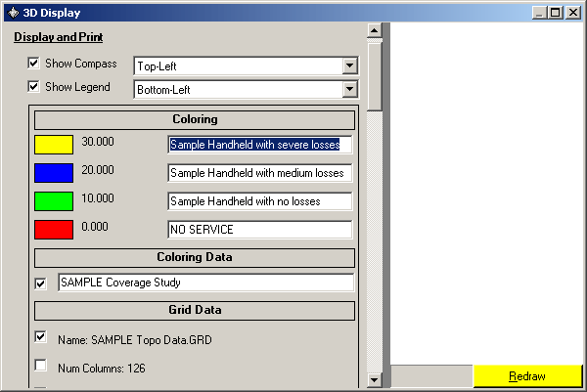
Task: Click the medium losses label field
Action: pos(260,173)
